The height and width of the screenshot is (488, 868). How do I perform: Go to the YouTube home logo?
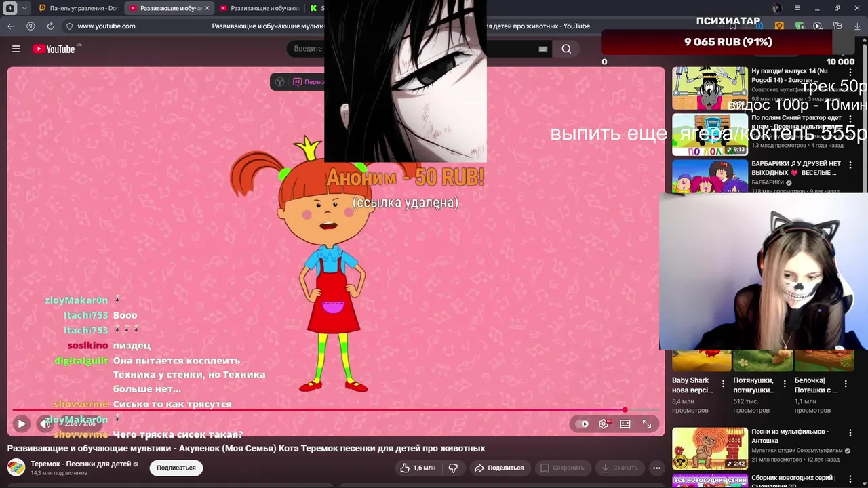54,49
